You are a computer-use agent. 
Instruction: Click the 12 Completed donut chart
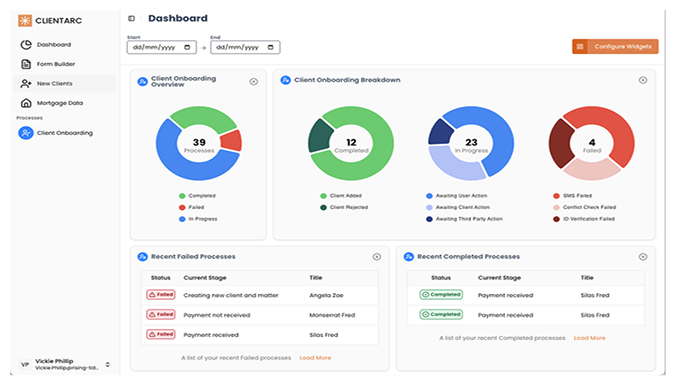pyautogui.click(x=351, y=144)
